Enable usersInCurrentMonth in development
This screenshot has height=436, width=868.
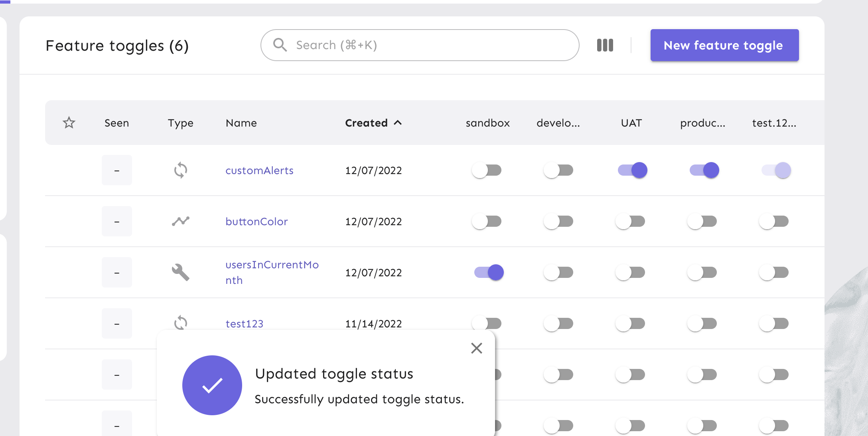[558, 272]
